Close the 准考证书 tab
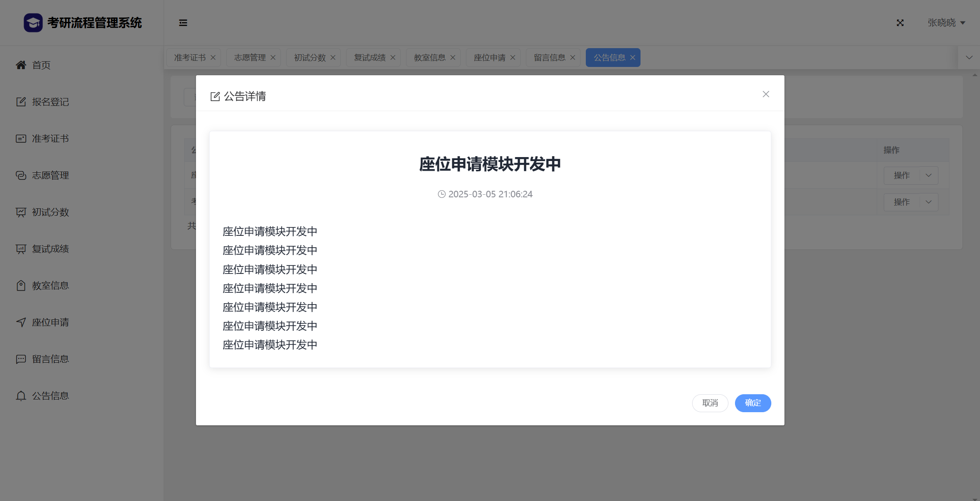This screenshot has width=980, height=501. (213, 58)
